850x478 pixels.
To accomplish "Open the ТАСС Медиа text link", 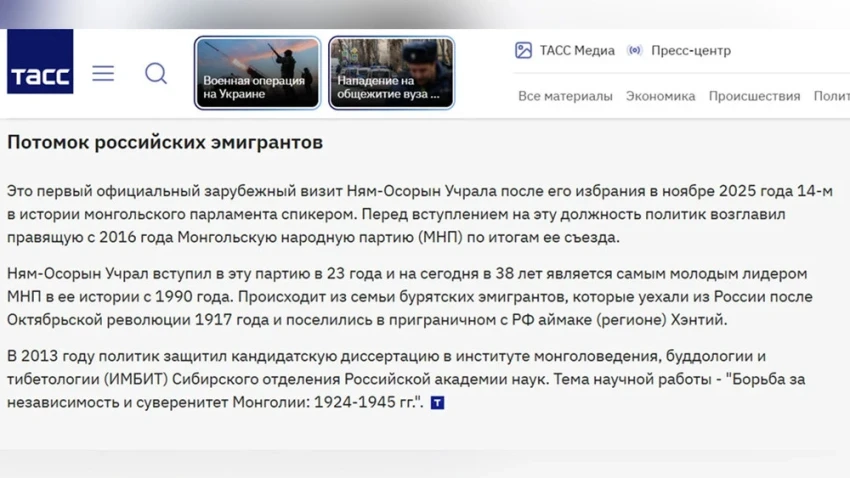I will tap(577, 50).
